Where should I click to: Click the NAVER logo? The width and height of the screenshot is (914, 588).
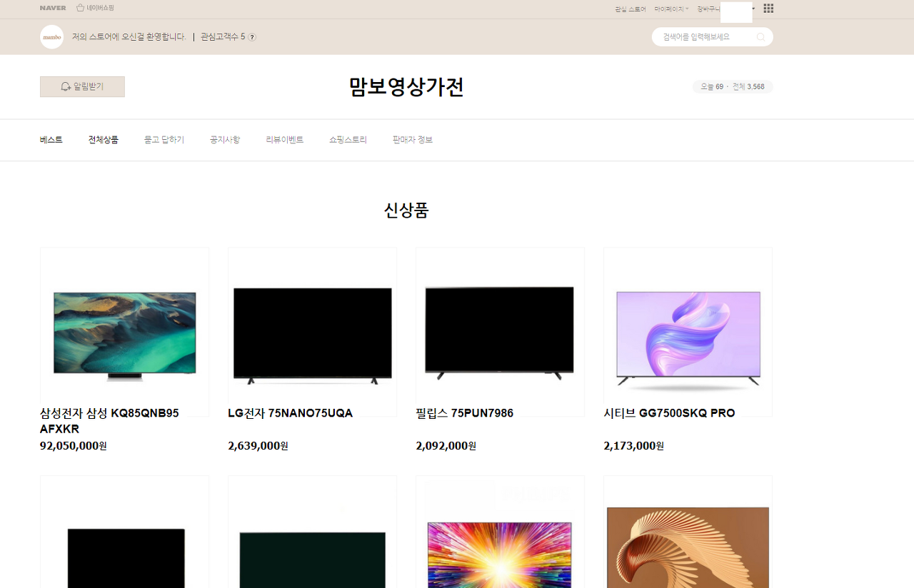[53, 8]
